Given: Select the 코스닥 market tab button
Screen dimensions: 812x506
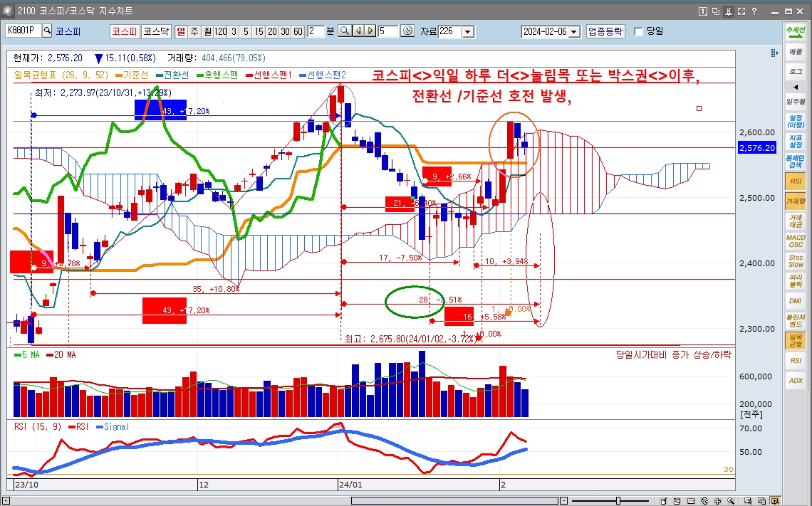Looking at the screenshot, I should (156, 31).
